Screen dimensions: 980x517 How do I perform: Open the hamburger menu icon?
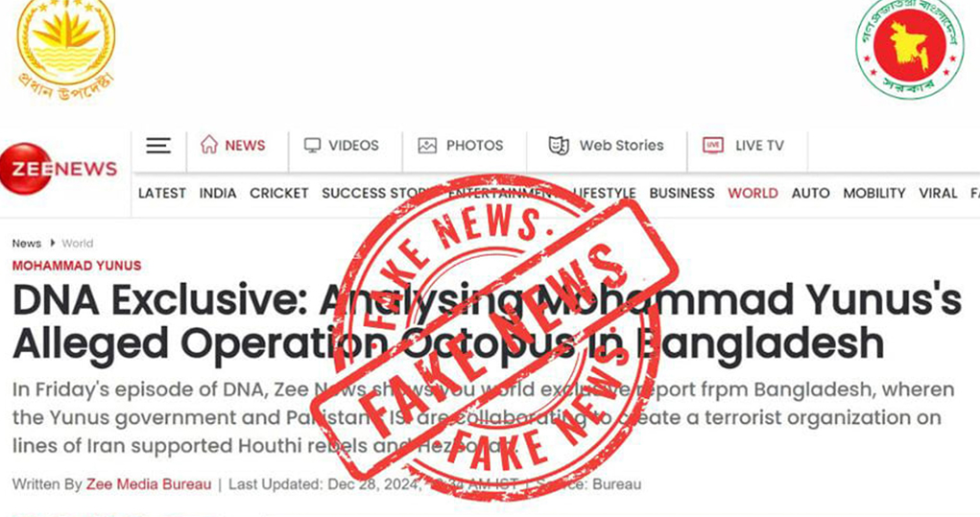click(x=158, y=146)
